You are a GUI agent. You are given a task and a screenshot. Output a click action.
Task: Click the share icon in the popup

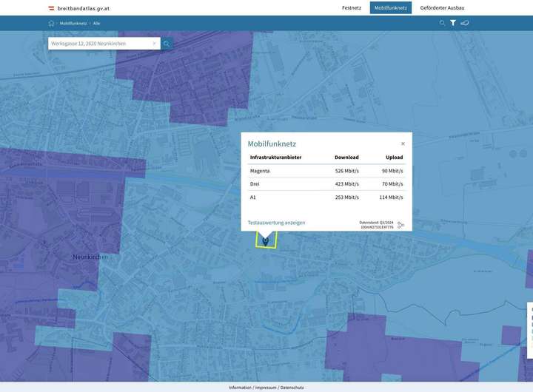(400, 225)
